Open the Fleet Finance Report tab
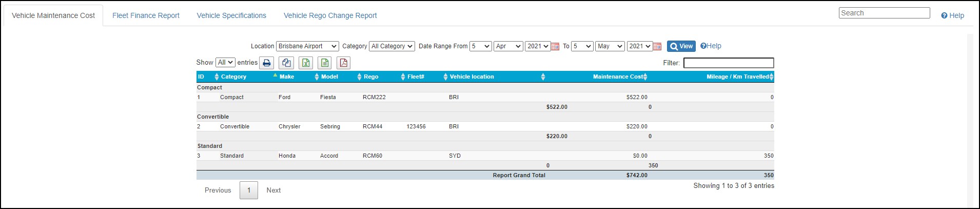Image resolution: width=980 pixels, height=209 pixels. pos(146,15)
